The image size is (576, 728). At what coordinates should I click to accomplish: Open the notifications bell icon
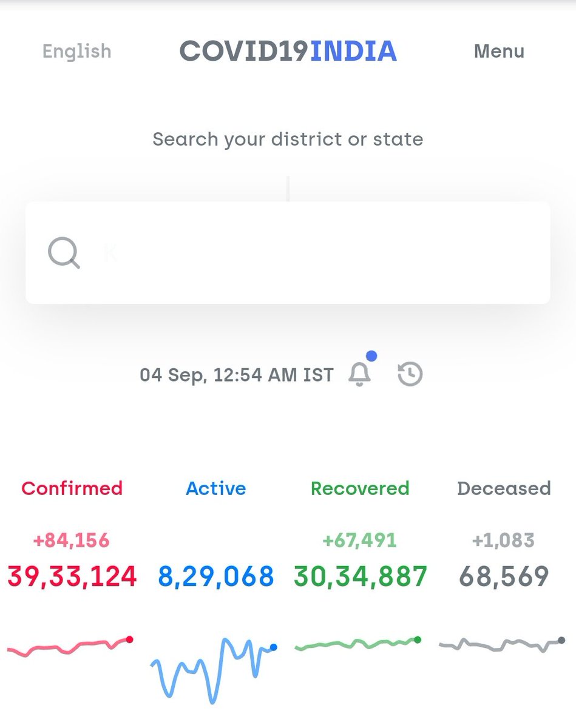coord(360,374)
